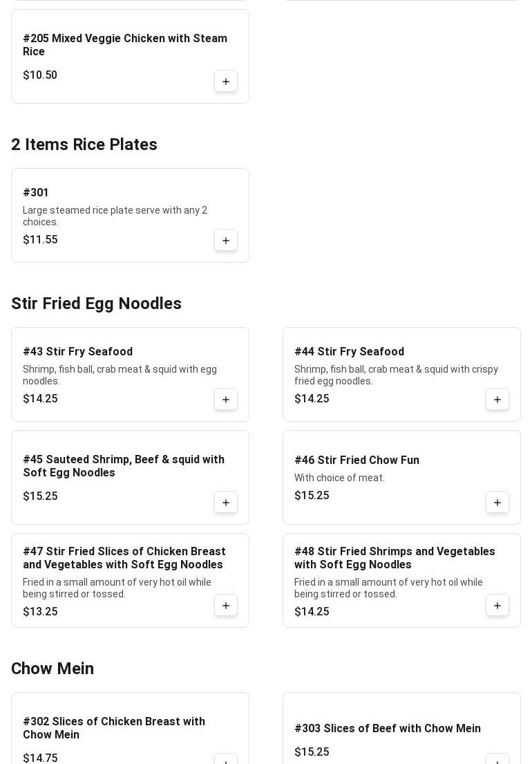Click #44 crispy fried egg noodles description
This screenshot has width=532, height=764.
tap(396, 375)
